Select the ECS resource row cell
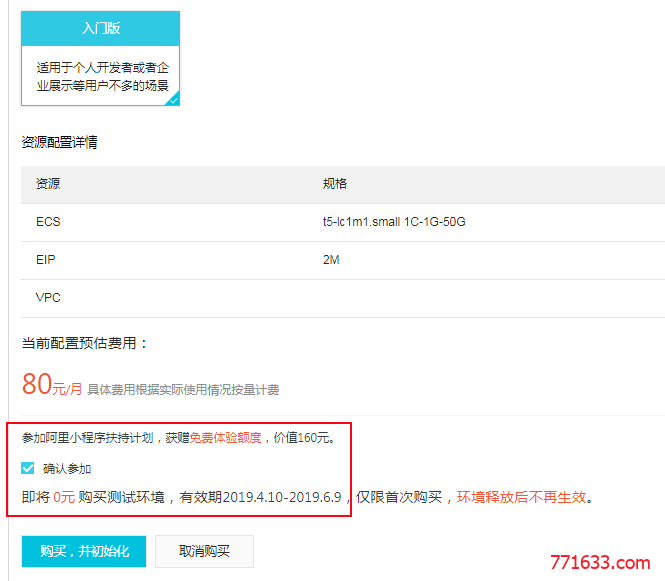 (x=48, y=222)
